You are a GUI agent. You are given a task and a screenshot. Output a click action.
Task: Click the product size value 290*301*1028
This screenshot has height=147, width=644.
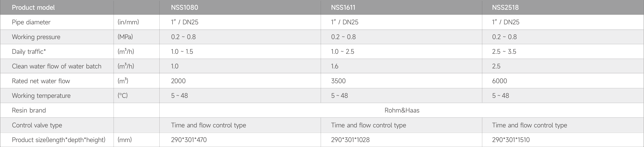point(350,140)
